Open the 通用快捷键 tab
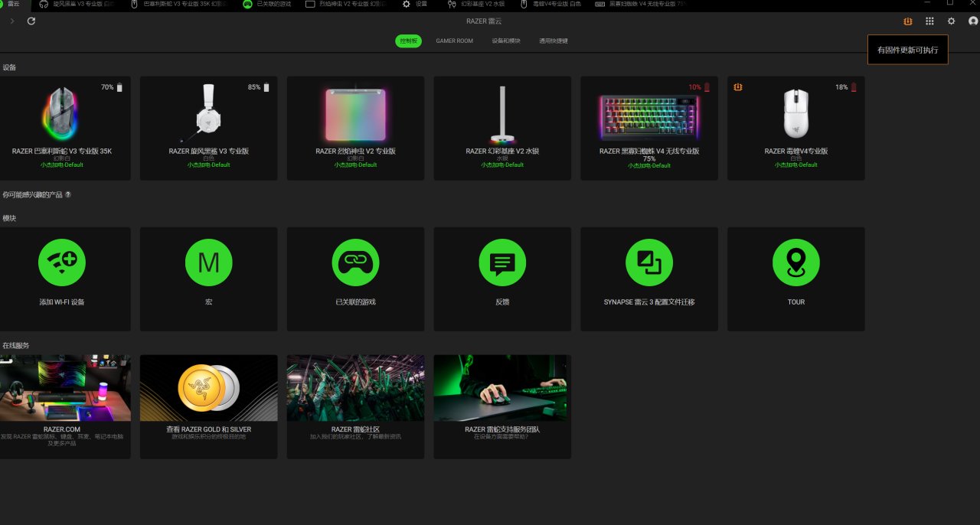 click(554, 41)
